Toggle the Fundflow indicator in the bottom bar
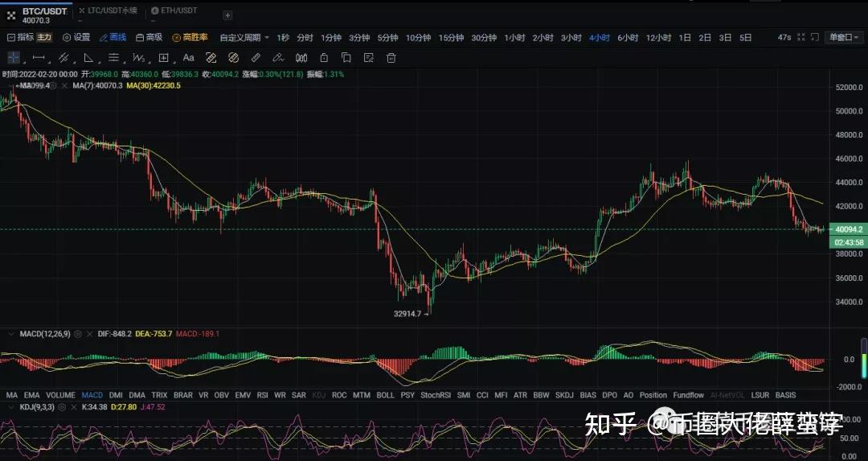Viewport: 868px width, 461px height. tap(688, 395)
